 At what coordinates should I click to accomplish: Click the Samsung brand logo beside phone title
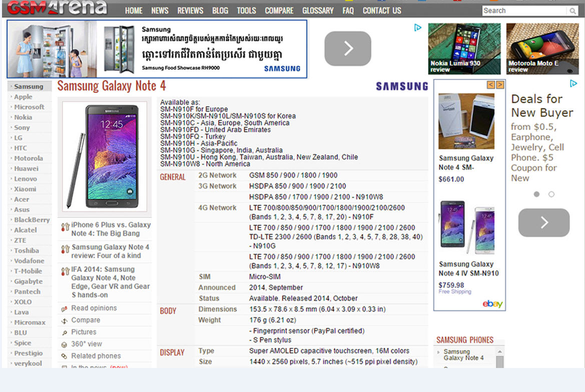point(402,86)
